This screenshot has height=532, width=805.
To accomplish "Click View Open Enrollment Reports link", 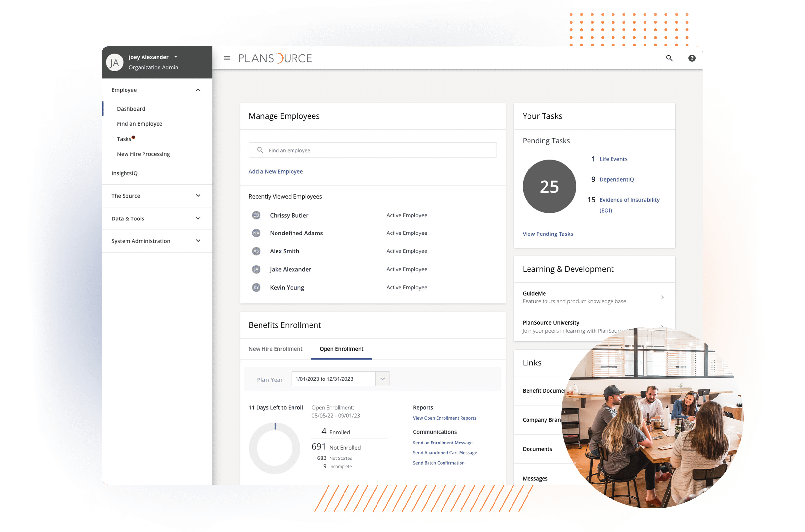I will pyautogui.click(x=444, y=418).
